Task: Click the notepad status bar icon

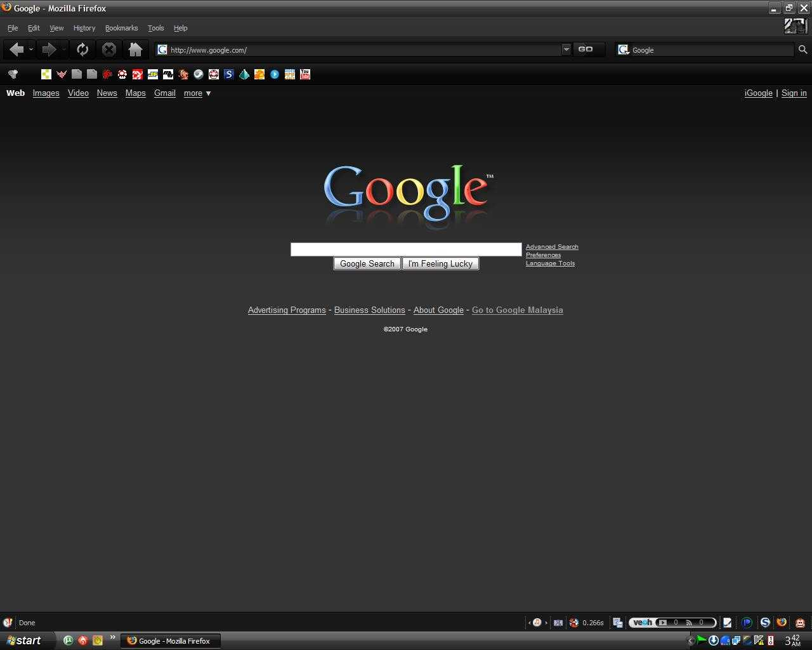Action: [728, 623]
